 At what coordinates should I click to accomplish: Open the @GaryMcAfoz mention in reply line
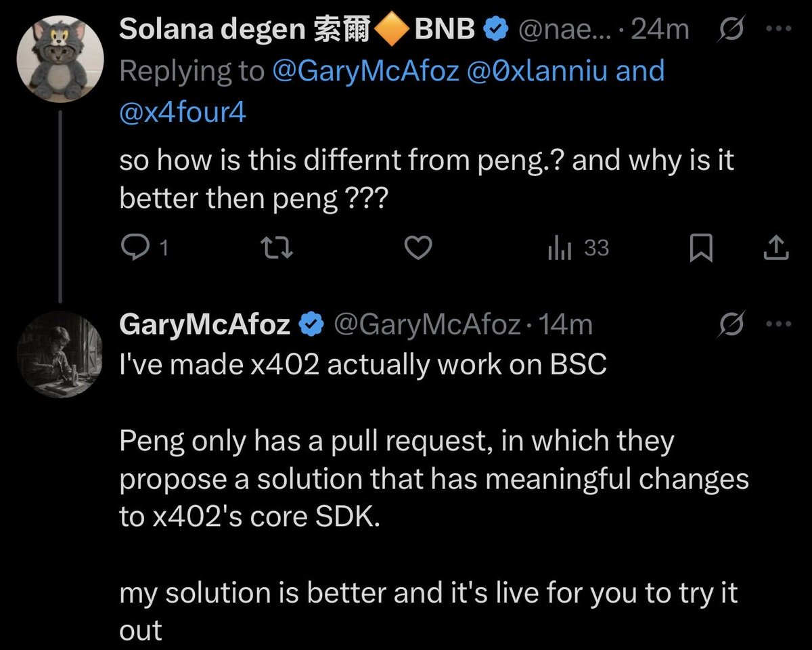366,71
